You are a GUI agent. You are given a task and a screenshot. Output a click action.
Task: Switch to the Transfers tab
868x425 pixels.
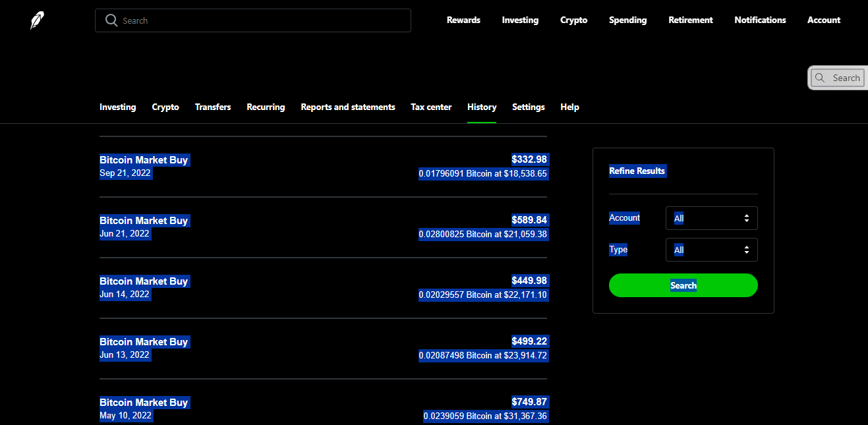coord(213,107)
